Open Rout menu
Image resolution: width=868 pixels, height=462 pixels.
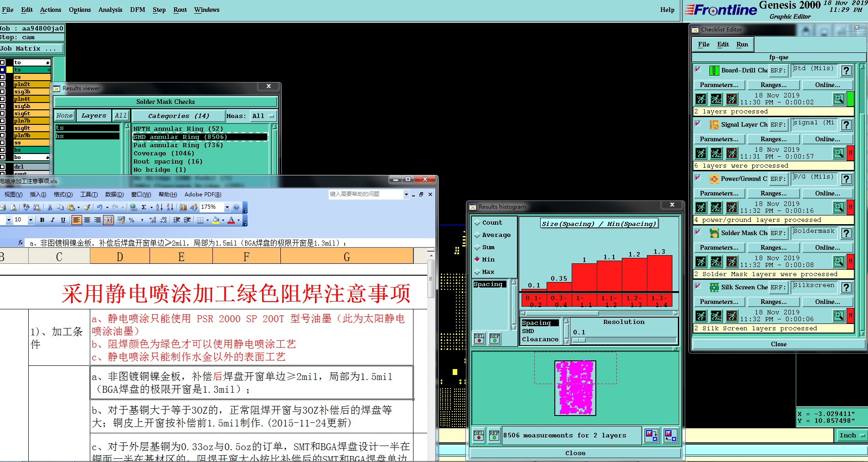(x=180, y=10)
